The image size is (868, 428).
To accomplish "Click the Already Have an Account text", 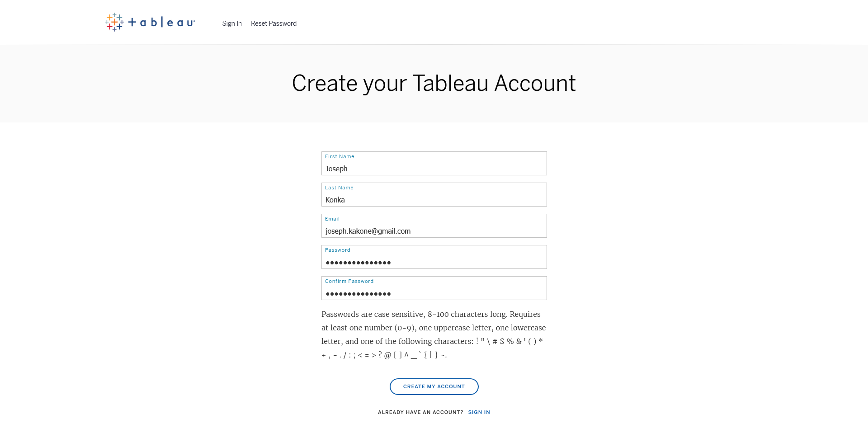I will click(420, 412).
